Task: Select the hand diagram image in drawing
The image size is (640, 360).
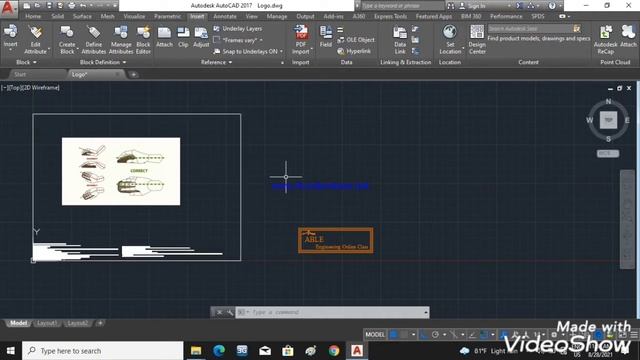Action: 121,171
